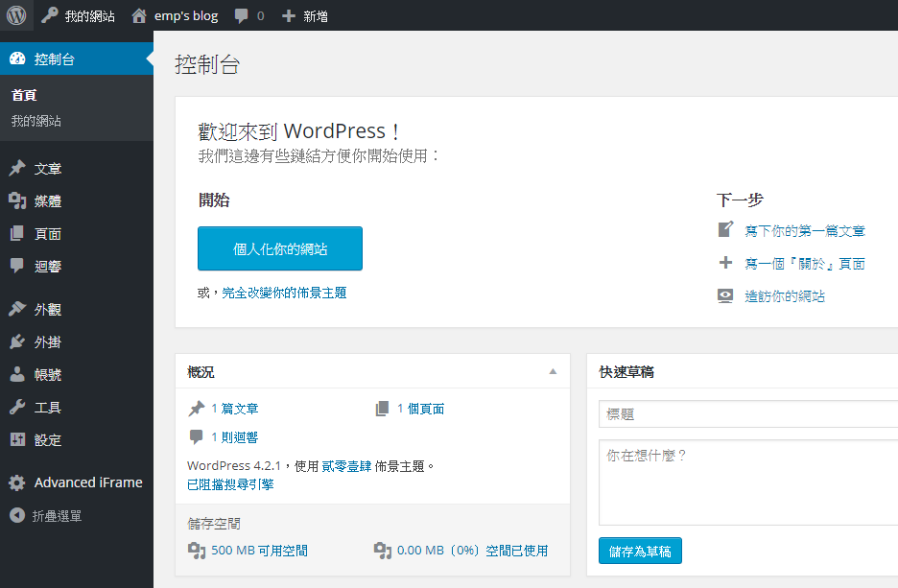Open the 1 個頁面 link
The height and width of the screenshot is (588, 898).
[421, 409]
